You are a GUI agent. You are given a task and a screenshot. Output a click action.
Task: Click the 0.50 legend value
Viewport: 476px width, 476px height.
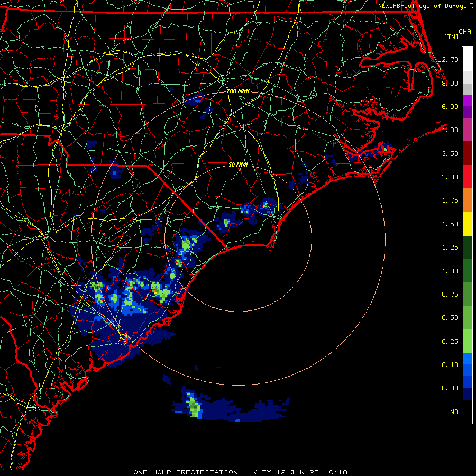coord(450,318)
